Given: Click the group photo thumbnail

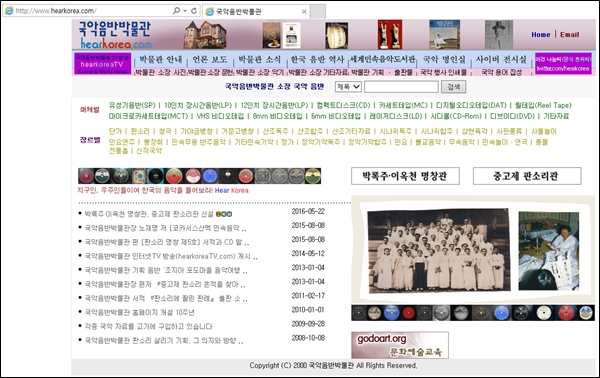Looking at the screenshot, I should tap(439, 251).
